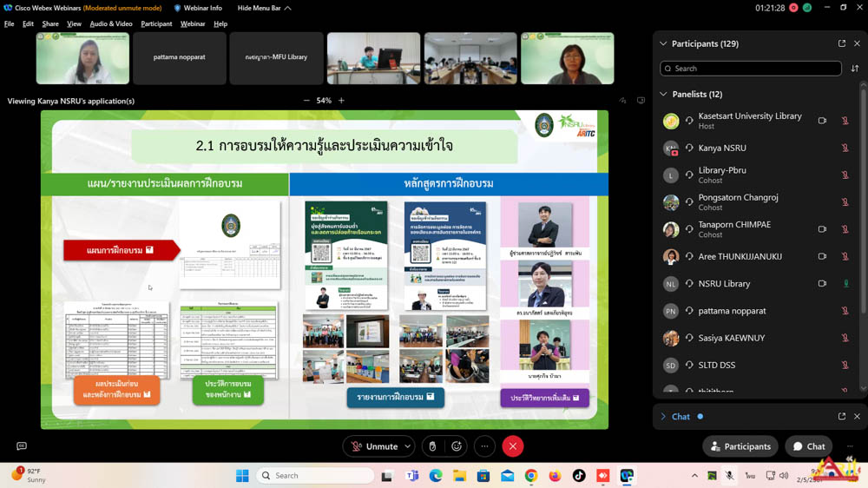Screen dimensions: 868x488
Task: Open panel options ellipsis beside Chat button
Action: coord(850,446)
